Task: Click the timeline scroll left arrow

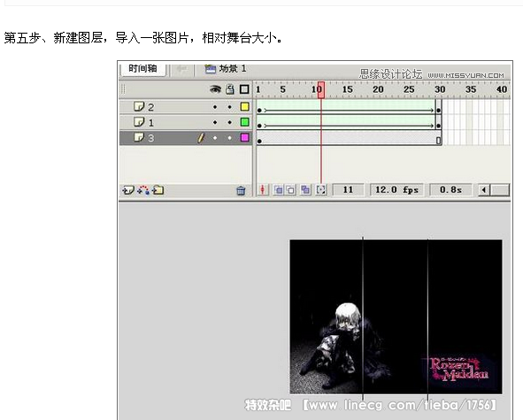Action: pyautogui.click(x=484, y=190)
